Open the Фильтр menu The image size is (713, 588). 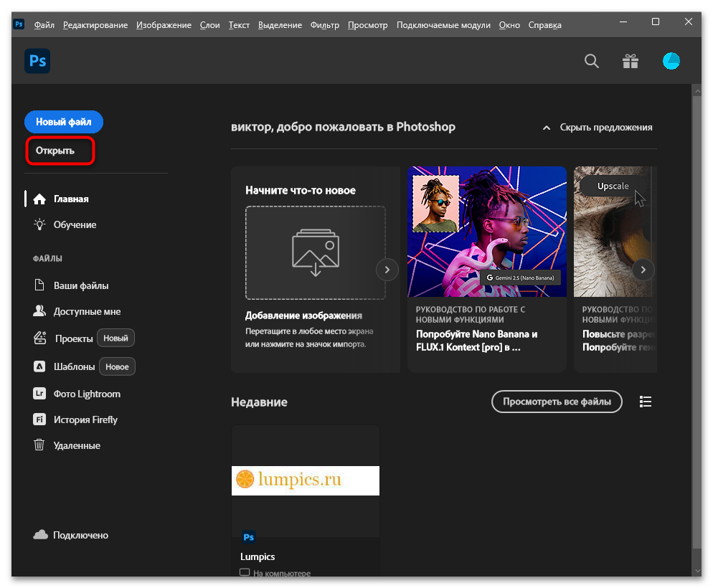click(x=325, y=24)
